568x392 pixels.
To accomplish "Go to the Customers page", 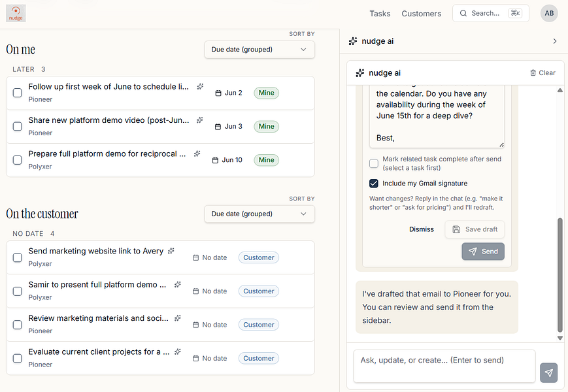I will click(x=422, y=14).
